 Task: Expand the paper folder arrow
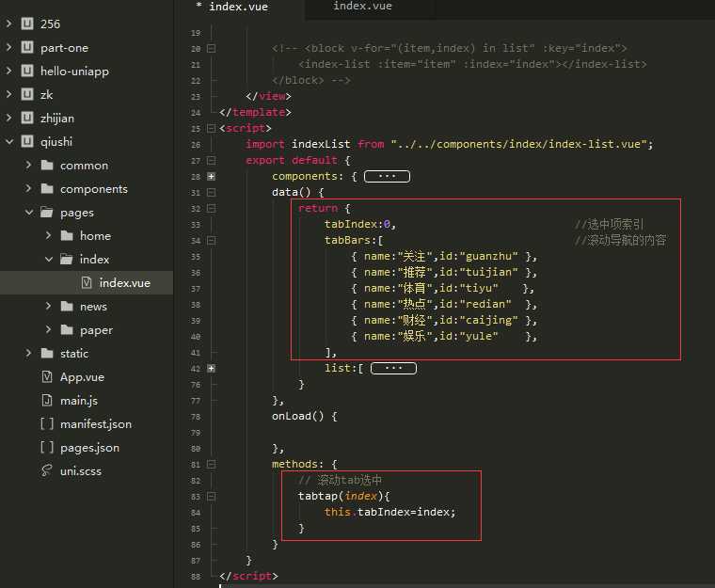point(48,329)
